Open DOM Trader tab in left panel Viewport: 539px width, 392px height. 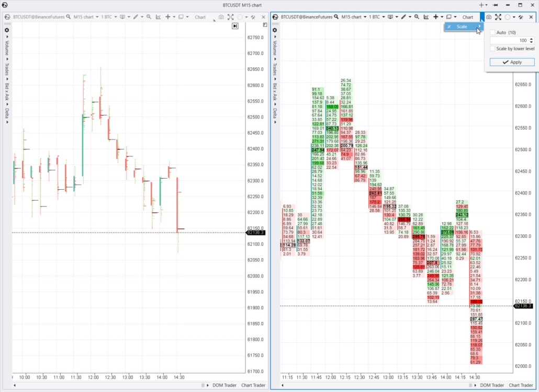(224, 385)
